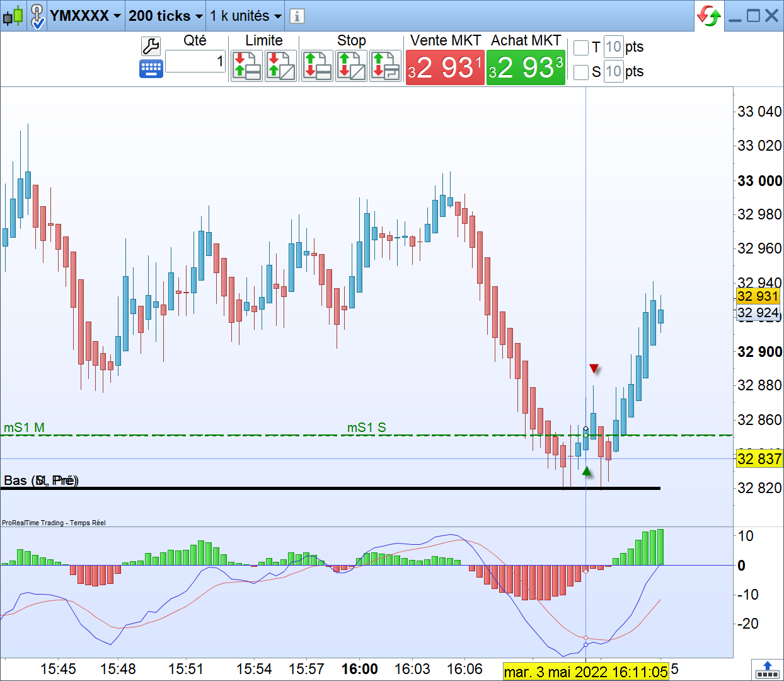Open the 200 ticks timeframe dropdown

(x=166, y=16)
